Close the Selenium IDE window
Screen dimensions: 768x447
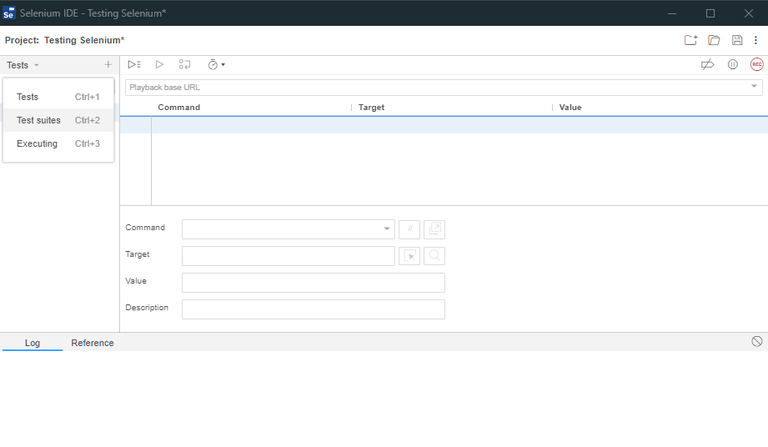[748, 13]
